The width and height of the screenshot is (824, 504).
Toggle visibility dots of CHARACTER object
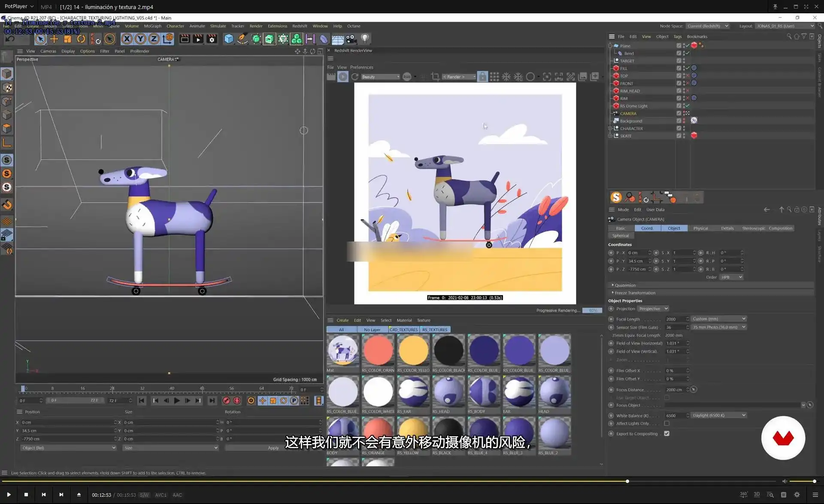[684, 128]
